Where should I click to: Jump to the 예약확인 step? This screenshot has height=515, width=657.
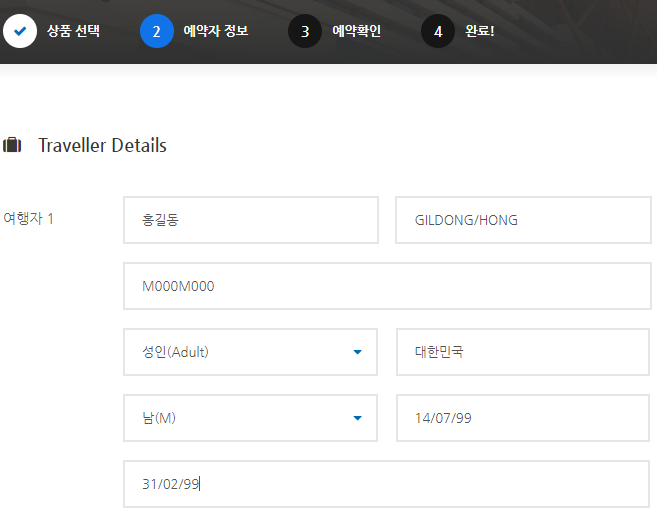(x=356, y=31)
